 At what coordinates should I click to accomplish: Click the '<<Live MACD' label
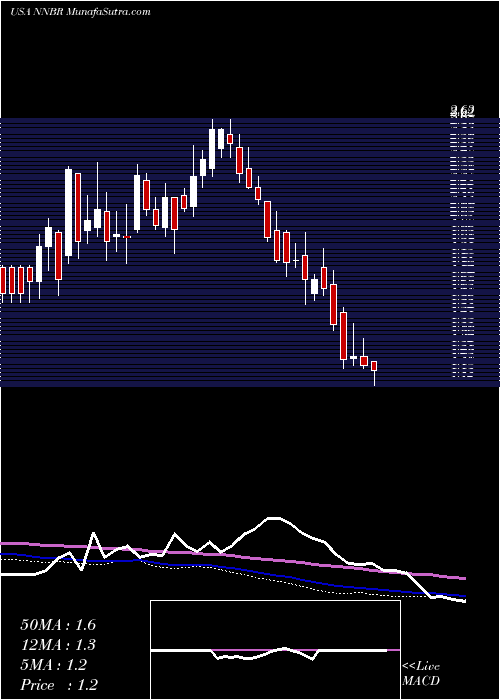[x=421, y=674]
